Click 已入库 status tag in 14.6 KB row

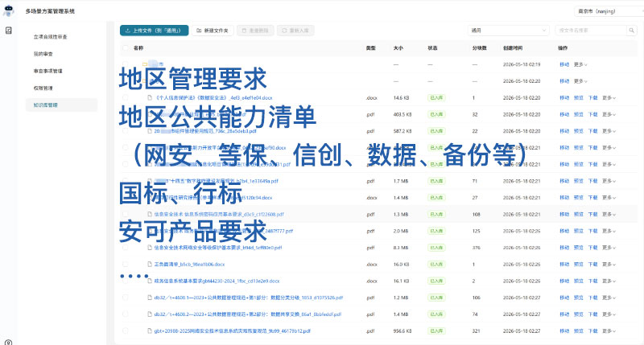click(436, 97)
